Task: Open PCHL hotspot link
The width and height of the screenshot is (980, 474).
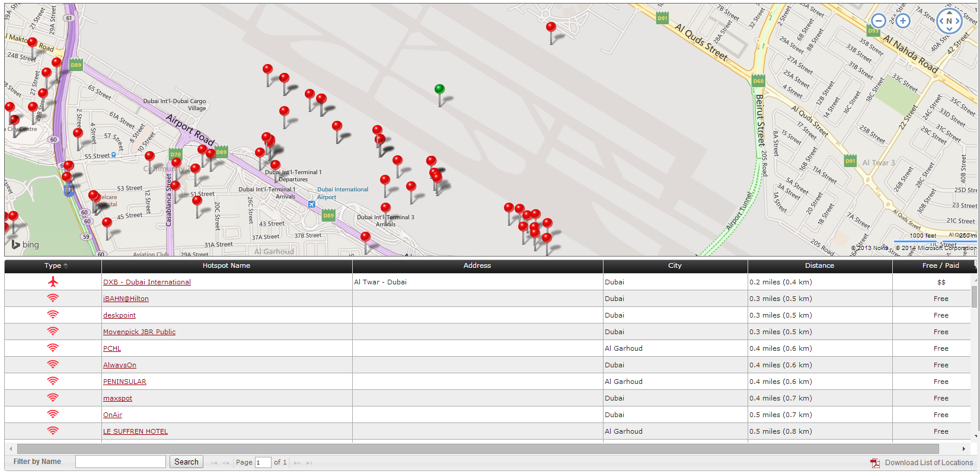Action: click(x=112, y=348)
